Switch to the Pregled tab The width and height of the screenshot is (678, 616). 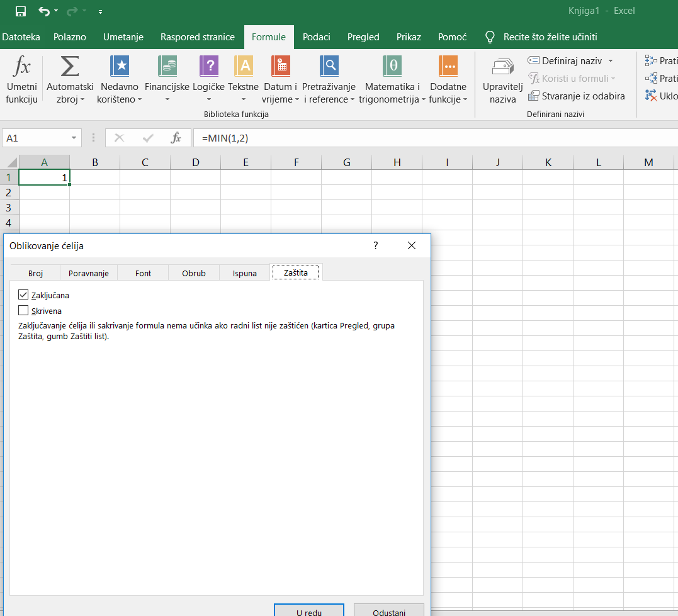363,37
